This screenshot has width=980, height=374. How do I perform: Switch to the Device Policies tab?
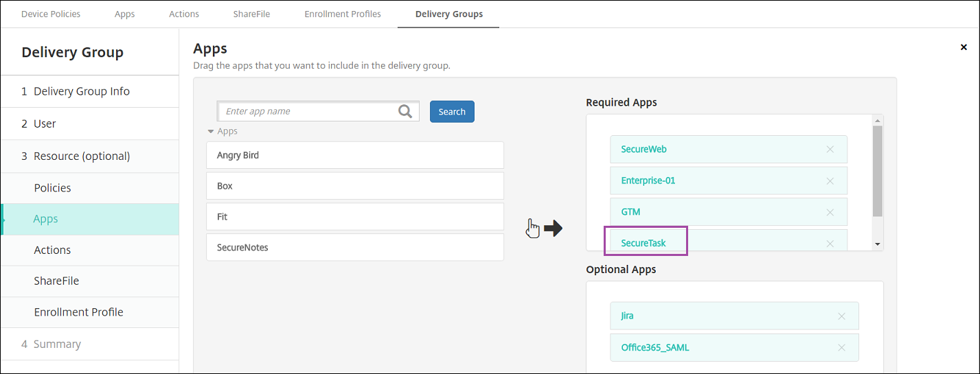pyautogui.click(x=51, y=14)
